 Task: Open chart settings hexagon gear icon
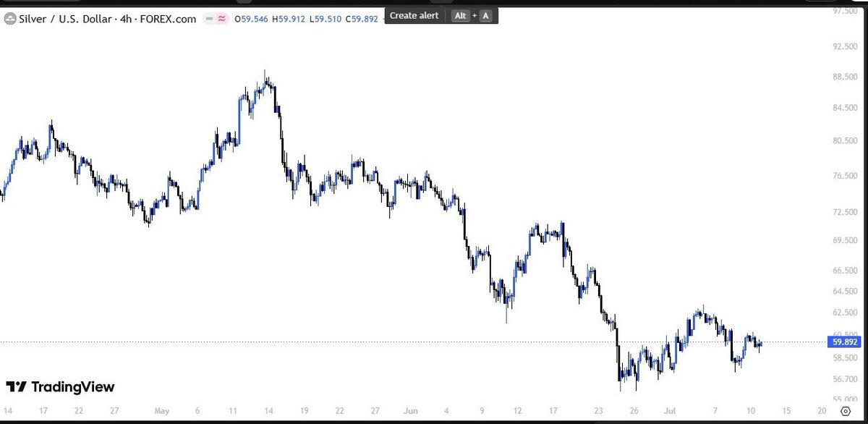coord(845,411)
